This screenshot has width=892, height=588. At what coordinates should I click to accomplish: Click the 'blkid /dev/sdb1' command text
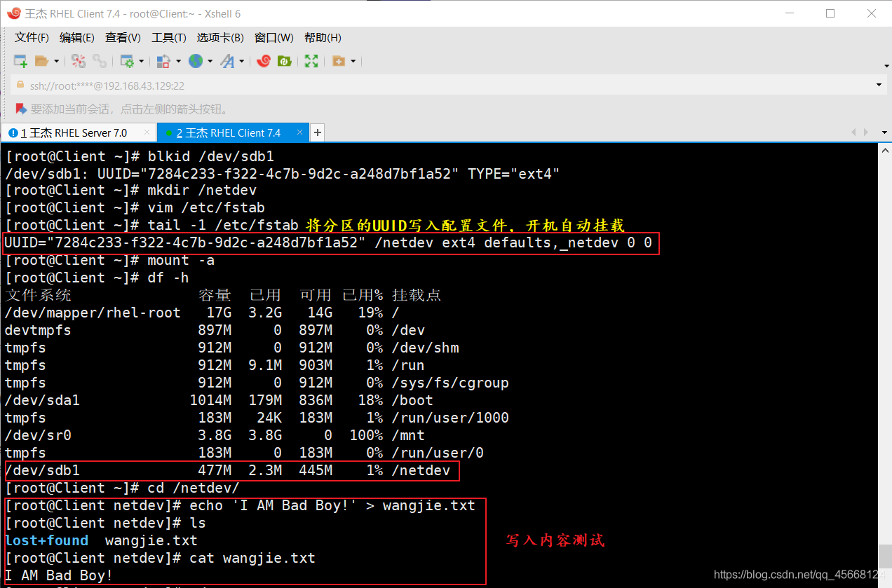pyautogui.click(x=210, y=156)
